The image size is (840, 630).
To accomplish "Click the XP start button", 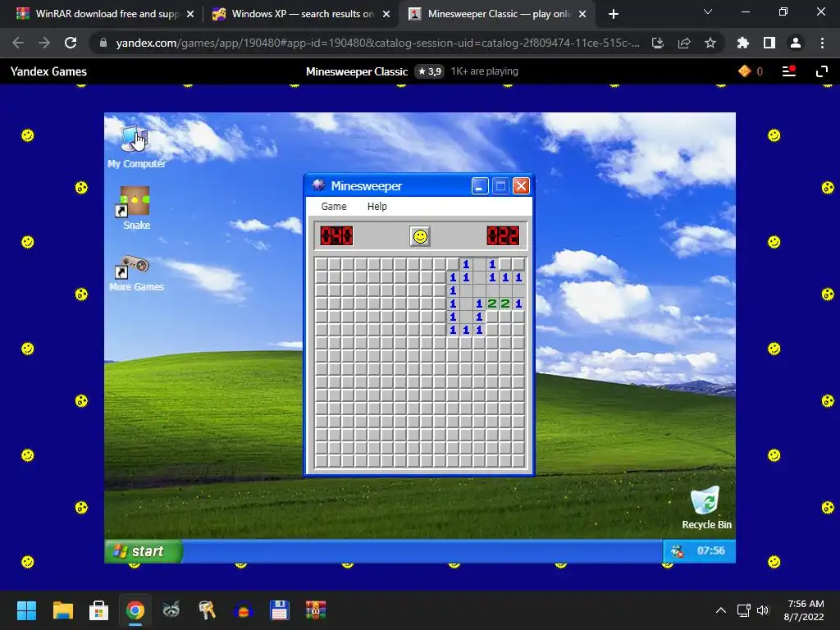I will (144, 551).
